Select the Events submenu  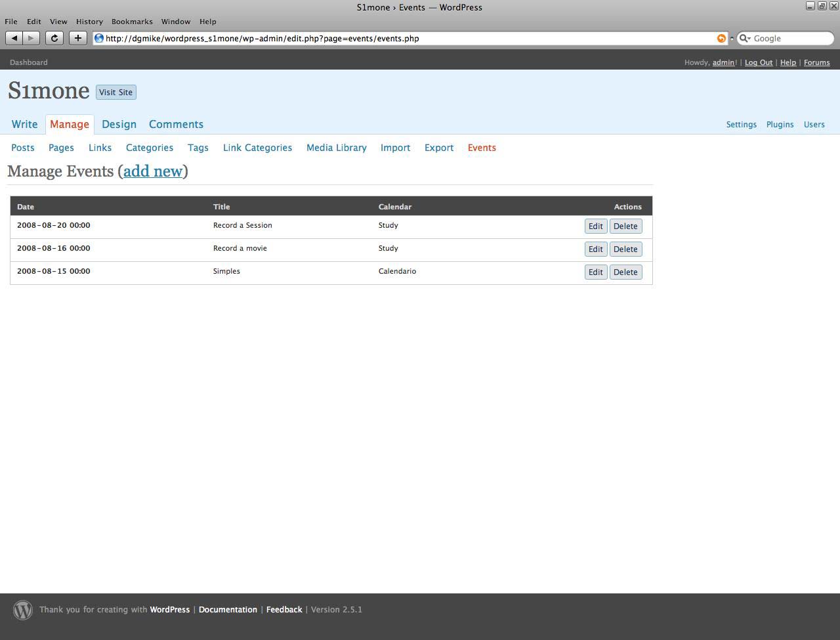coord(482,148)
